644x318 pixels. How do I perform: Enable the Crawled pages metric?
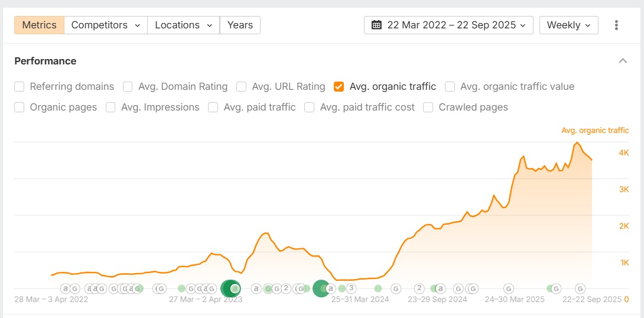(428, 108)
